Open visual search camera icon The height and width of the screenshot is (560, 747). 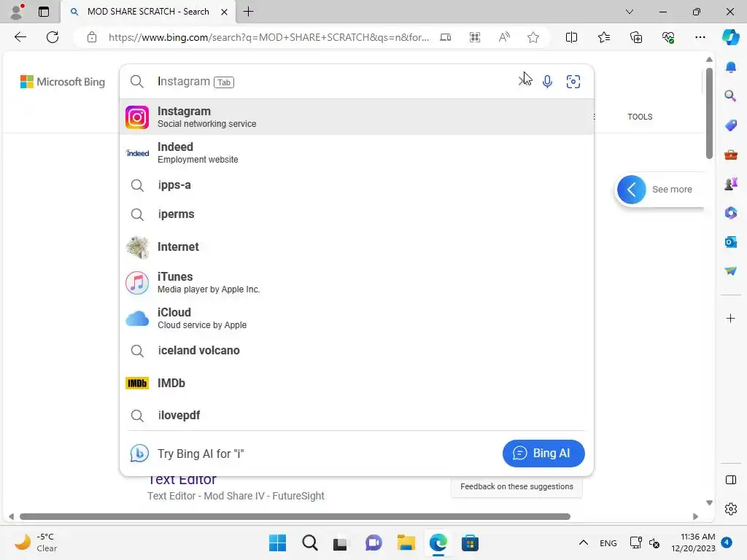pyautogui.click(x=573, y=82)
